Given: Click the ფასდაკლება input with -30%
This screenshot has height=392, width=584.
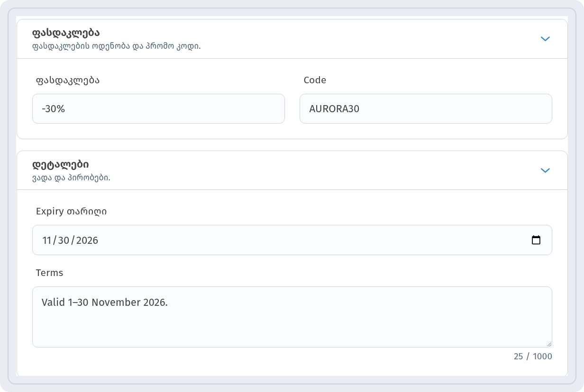Looking at the screenshot, I should point(158,109).
